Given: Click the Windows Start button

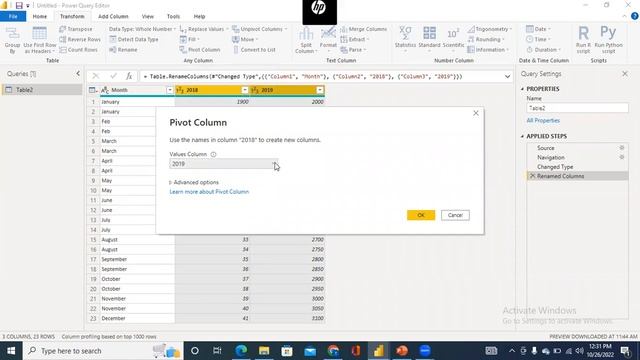Looking at the screenshot, I should click(11, 351).
